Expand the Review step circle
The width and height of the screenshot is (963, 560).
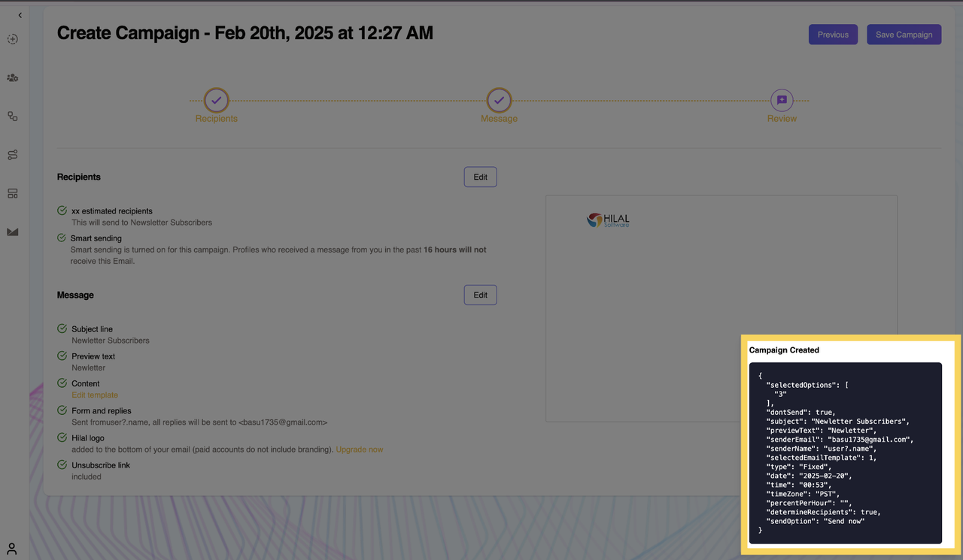[x=781, y=100]
